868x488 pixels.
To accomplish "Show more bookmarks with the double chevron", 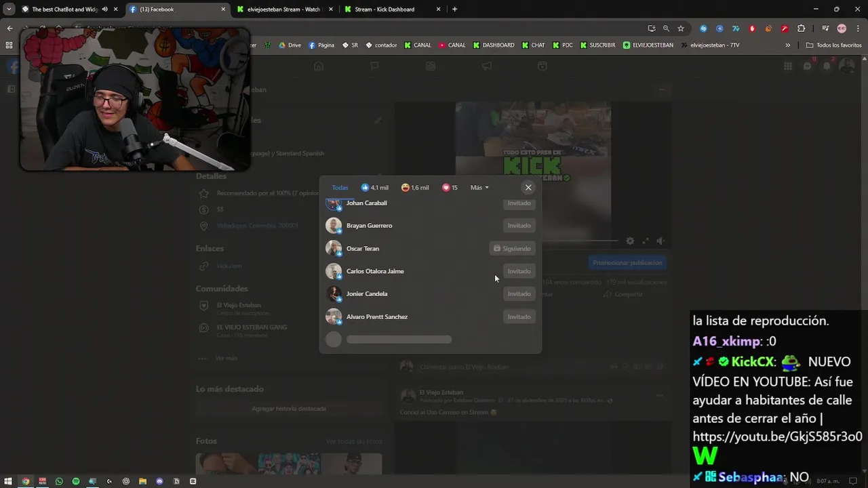I will tap(787, 45).
